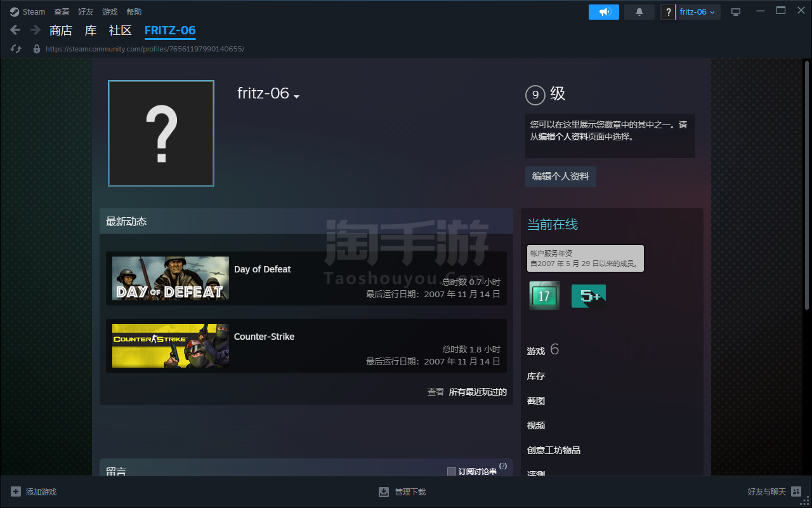This screenshot has height=508, width=812.
Task: Click the 5+ game collector badge
Action: pyautogui.click(x=588, y=296)
